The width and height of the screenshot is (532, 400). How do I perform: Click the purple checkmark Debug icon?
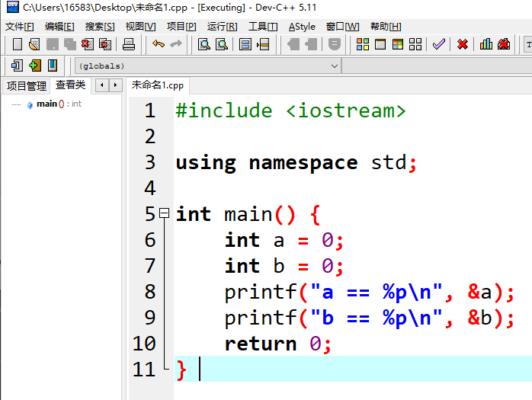point(439,44)
